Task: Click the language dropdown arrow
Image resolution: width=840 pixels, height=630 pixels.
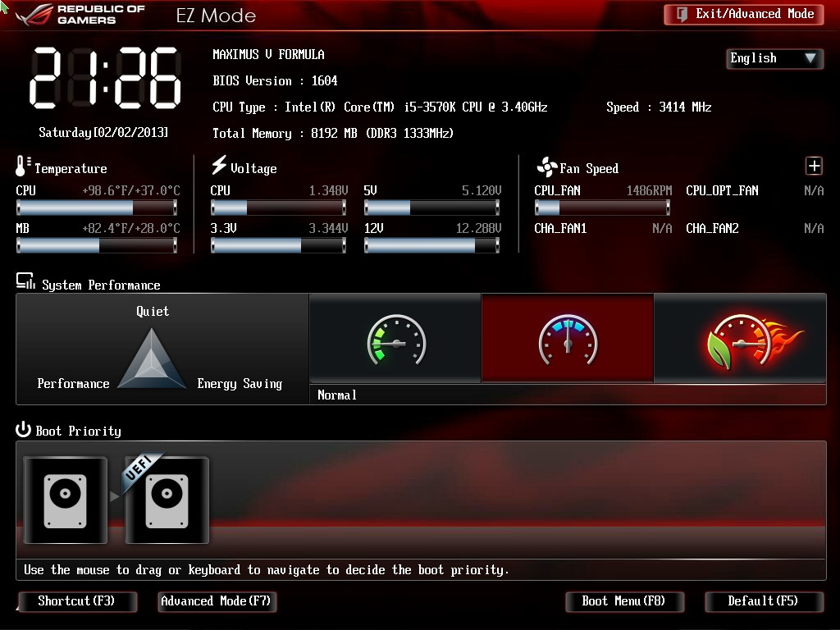Action: tap(810, 58)
